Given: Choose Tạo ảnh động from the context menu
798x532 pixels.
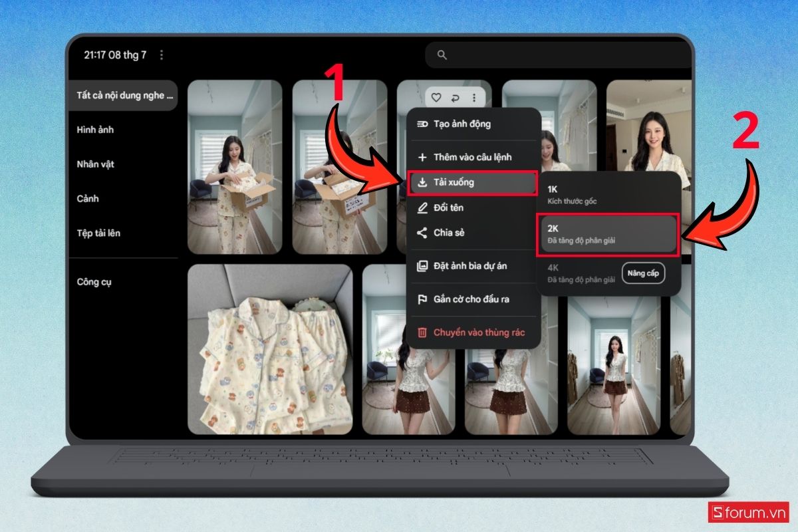Looking at the screenshot, I should coord(473,124).
